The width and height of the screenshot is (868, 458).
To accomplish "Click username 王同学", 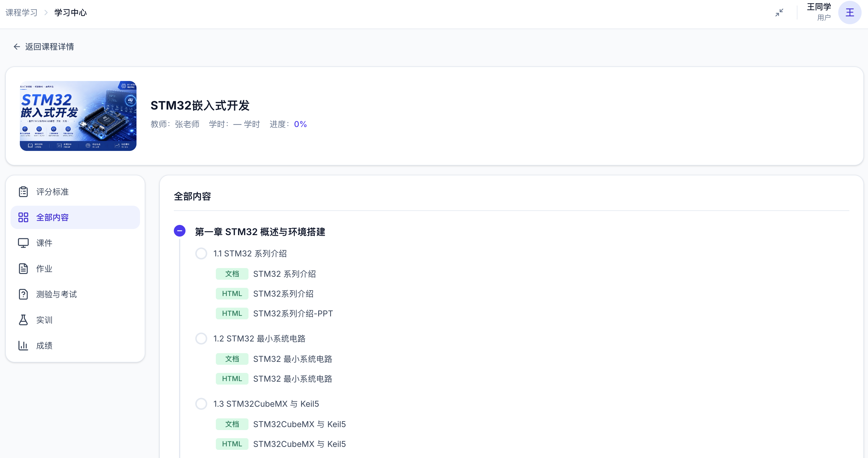I will tap(819, 7).
